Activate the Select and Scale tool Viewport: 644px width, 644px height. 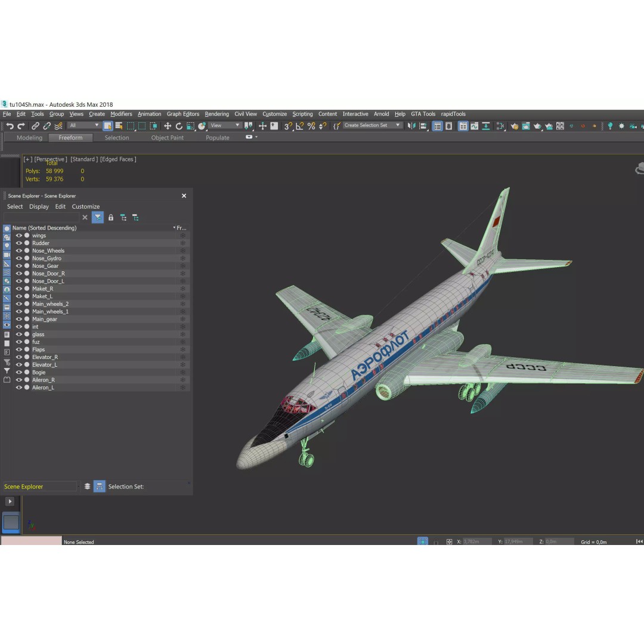pos(191,126)
